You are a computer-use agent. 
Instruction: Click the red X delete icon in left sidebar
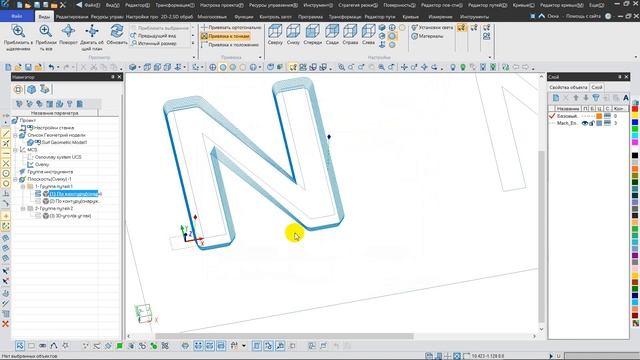(5, 324)
